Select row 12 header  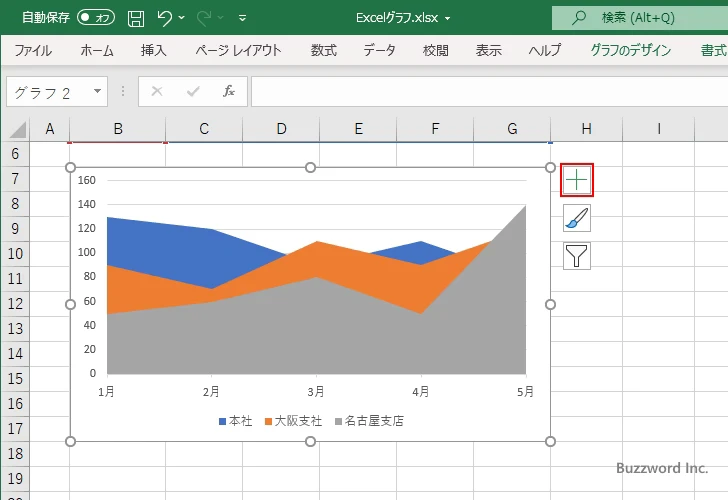click(15, 304)
